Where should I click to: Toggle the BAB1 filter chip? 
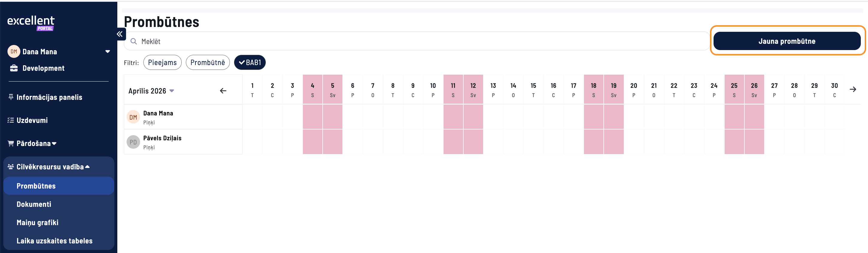(250, 63)
